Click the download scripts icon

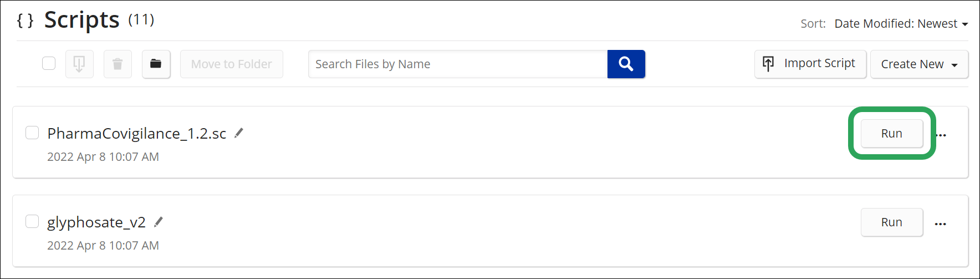click(79, 64)
